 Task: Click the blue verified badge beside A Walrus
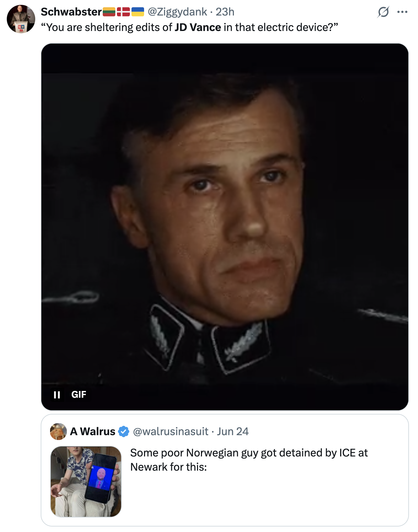tap(123, 432)
